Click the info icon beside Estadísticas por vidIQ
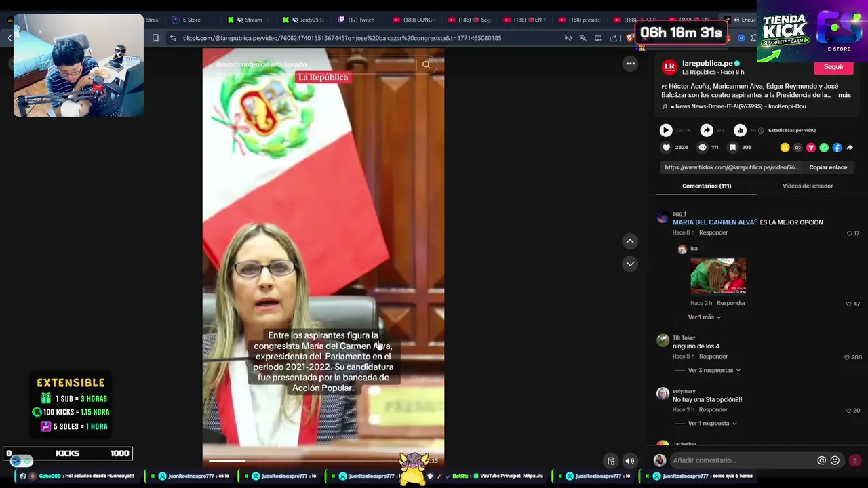The height and width of the screenshot is (488, 868). (x=761, y=130)
